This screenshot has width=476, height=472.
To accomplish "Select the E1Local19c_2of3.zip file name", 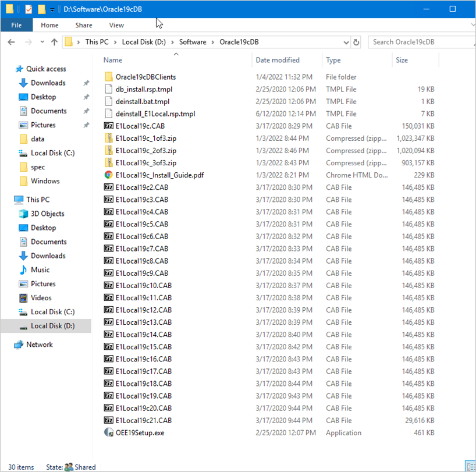I will (x=145, y=151).
